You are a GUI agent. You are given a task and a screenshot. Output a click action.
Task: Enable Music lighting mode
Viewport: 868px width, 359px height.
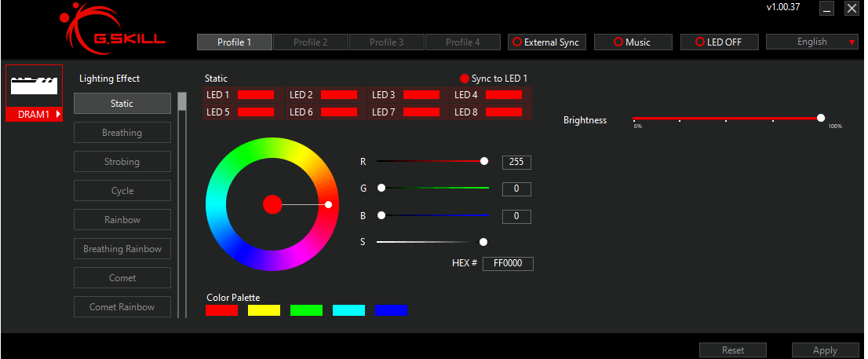tap(631, 42)
